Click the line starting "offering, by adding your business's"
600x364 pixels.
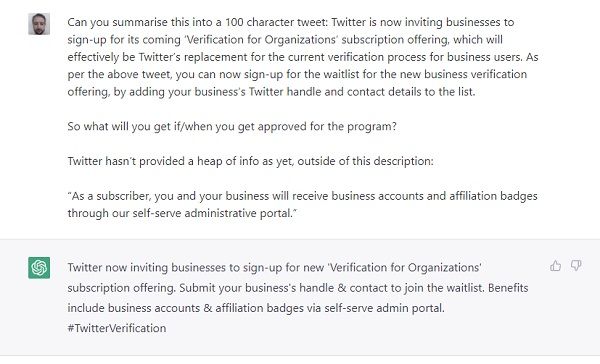[x=271, y=92]
